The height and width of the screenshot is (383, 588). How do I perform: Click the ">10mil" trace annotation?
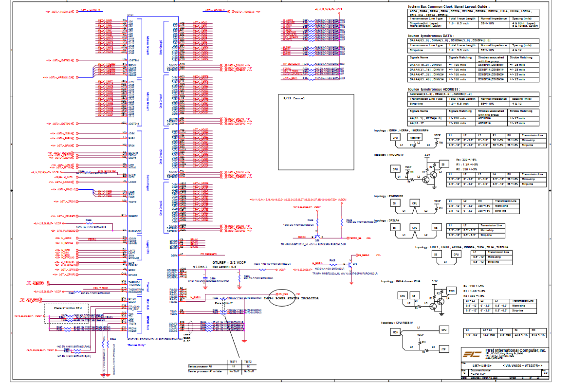[200, 267]
